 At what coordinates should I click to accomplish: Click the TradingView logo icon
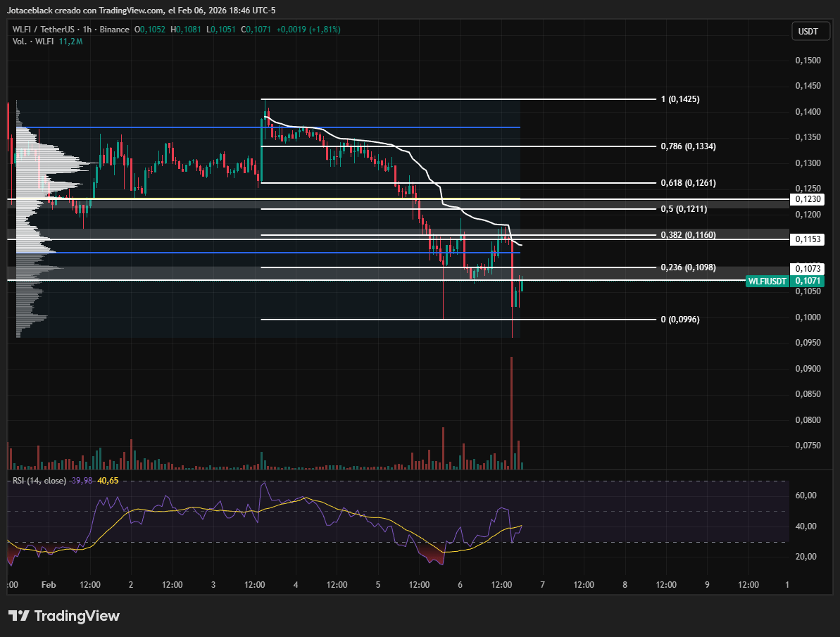click(19, 616)
